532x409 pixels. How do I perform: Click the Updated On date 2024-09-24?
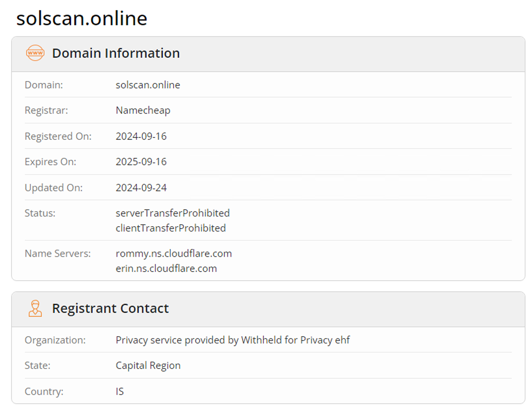click(141, 187)
